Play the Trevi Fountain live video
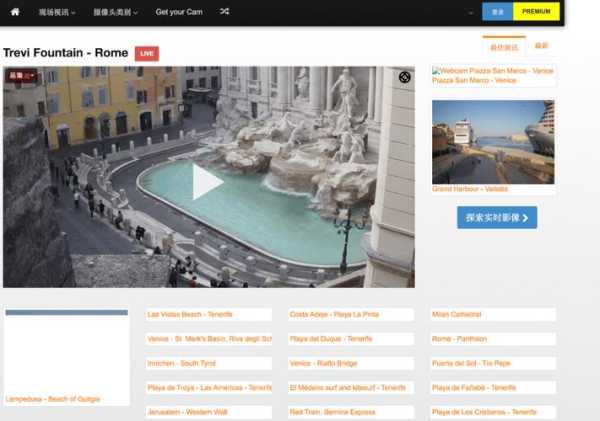Image resolution: width=600 pixels, height=421 pixels. pos(207,181)
